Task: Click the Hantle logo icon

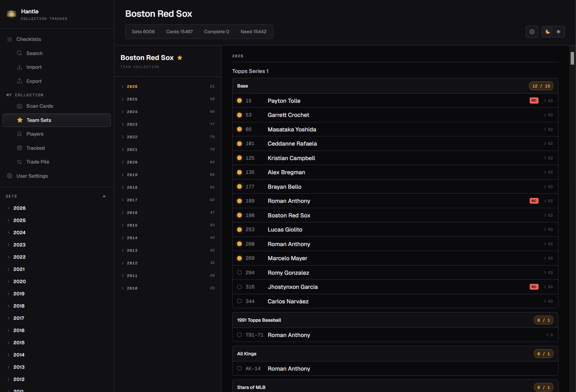Action: click(x=11, y=14)
